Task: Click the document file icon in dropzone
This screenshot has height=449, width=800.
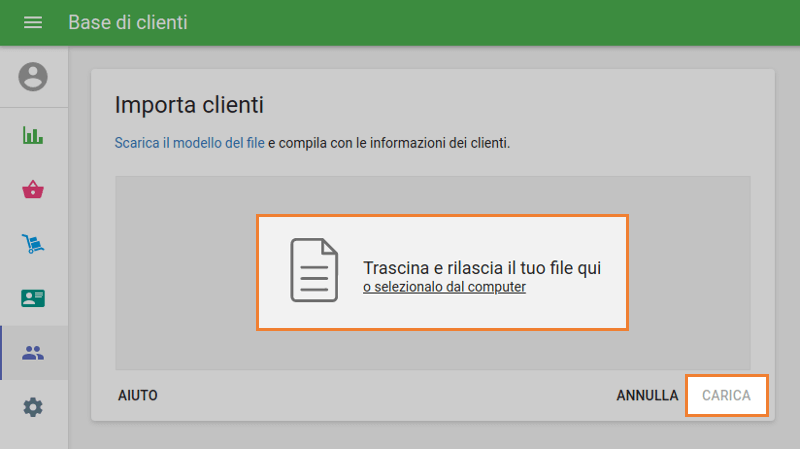Action: (x=314, y=270)
